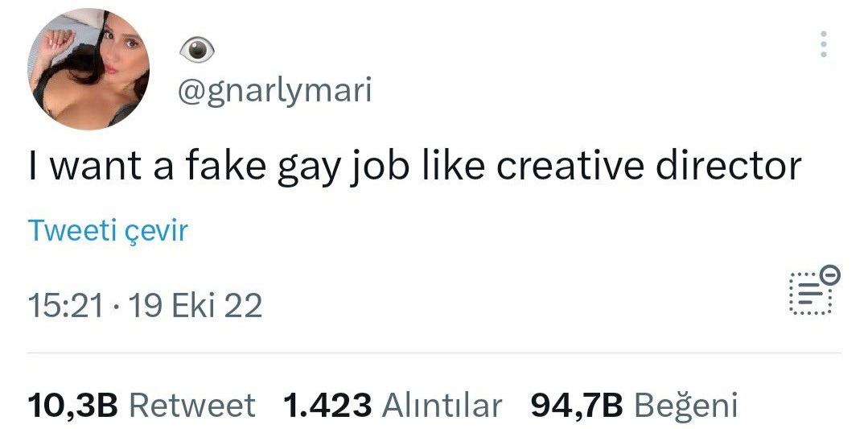Open the Beğeni likes list
The width and height of the screenshot is (868, 429).
[x=685, y=405]
